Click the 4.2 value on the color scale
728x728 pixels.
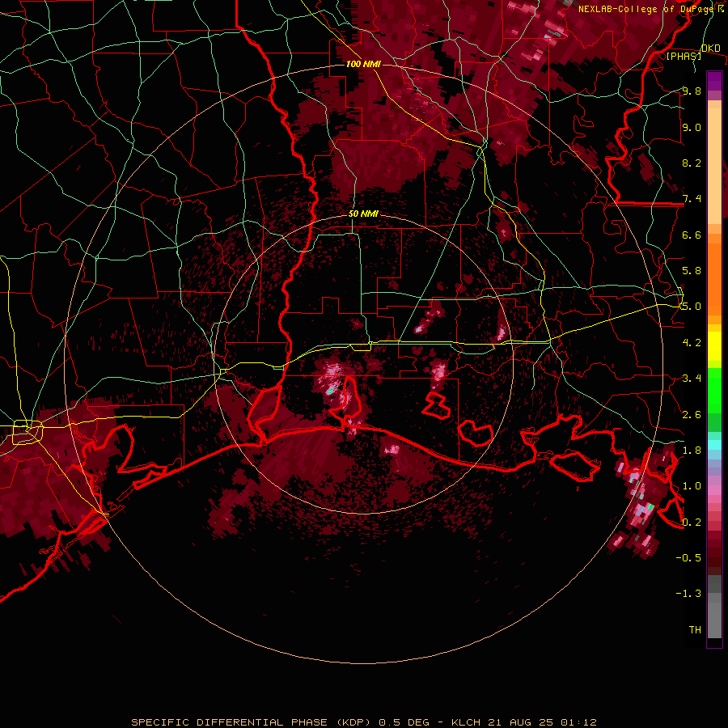click(692, 343)
